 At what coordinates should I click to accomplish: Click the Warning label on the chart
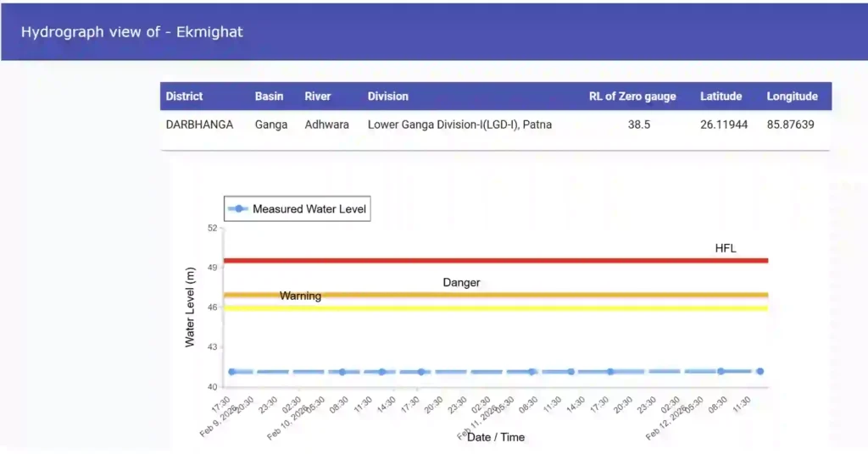300,296
